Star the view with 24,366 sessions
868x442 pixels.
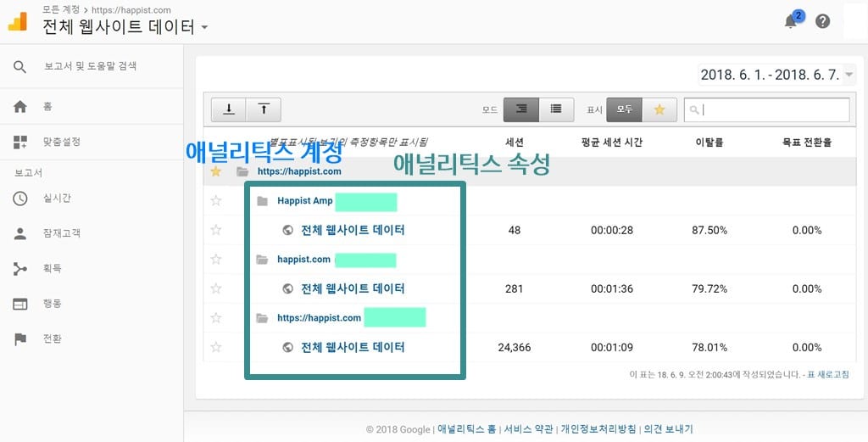tap(216, 347)
